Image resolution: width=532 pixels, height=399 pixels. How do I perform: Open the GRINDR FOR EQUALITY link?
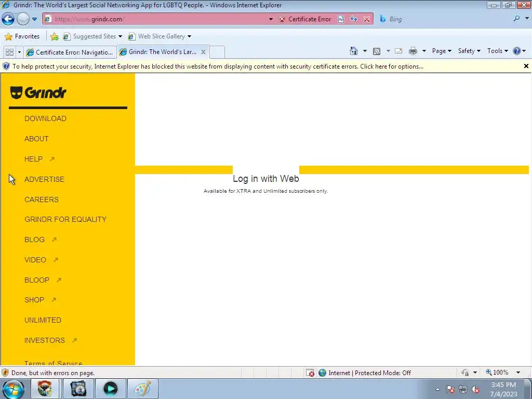65,219
